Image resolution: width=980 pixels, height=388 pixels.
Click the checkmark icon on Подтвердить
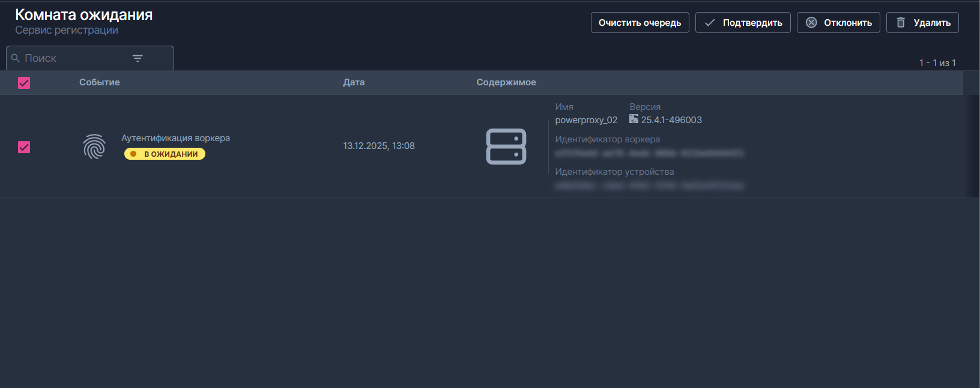tap(710, 23)
